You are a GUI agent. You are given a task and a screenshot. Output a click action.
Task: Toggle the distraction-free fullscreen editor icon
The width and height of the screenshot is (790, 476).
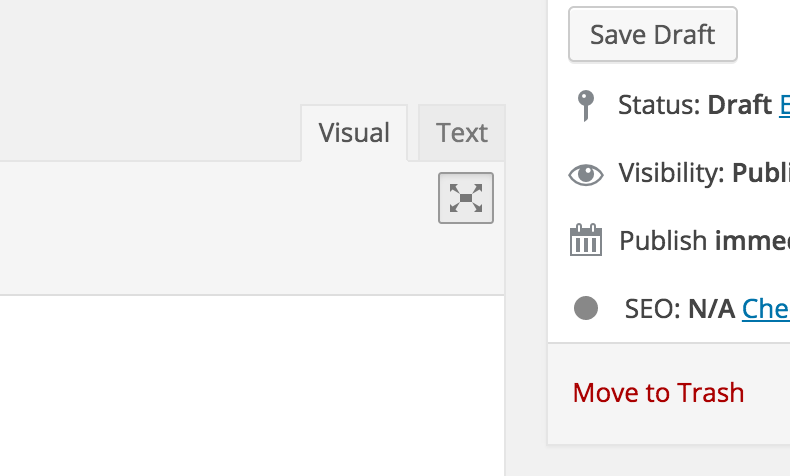click(466, 198)
